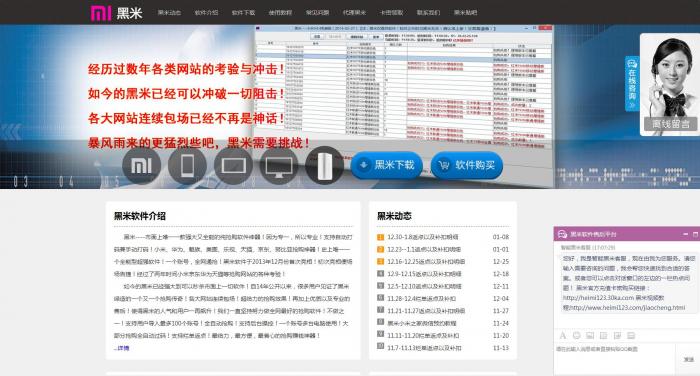Select the TV monitor circle icon in banner
Screen dimensions: 700x376
[279, 166]
